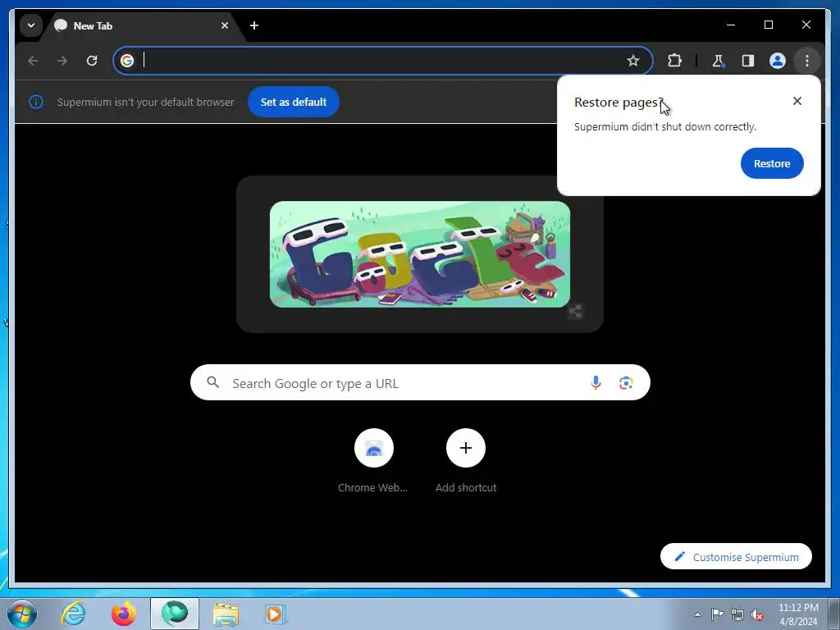Open the profile avatar menu

pos(778,61)
